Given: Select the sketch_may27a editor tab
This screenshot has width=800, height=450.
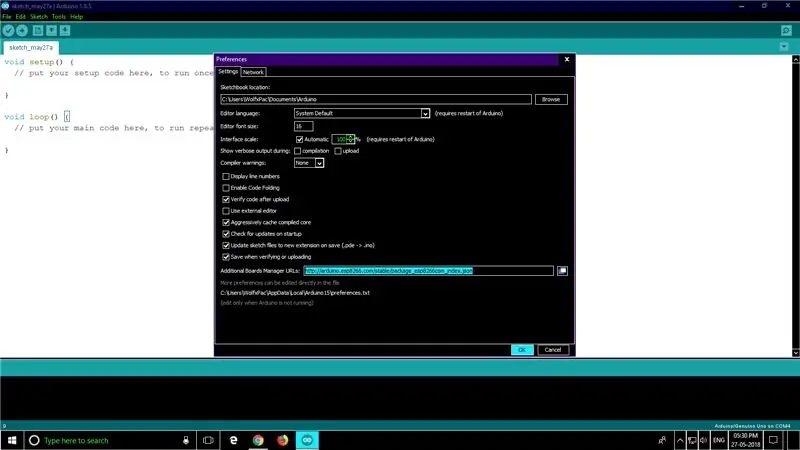Looking at the screenshot, I should point(31,47).
